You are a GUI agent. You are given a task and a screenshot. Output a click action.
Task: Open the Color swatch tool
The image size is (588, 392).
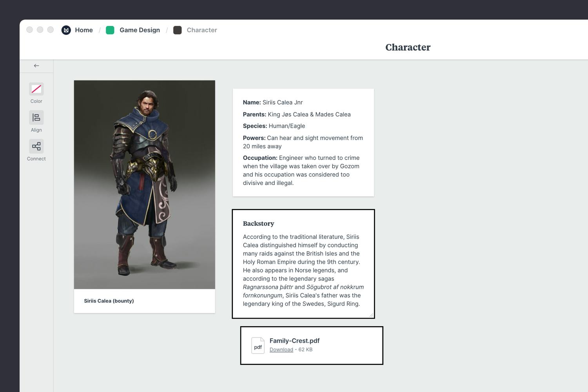(36, 89)
